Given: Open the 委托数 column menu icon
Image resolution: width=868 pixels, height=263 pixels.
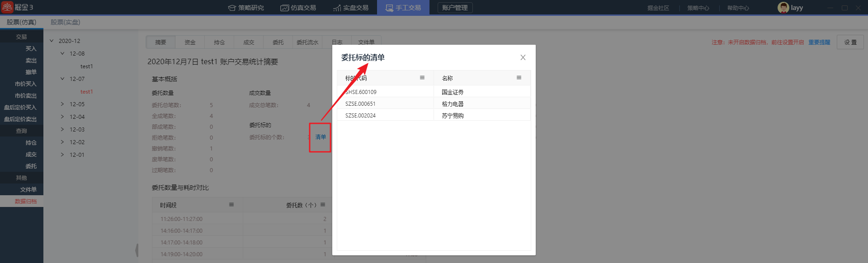Looking at the screenshot, I should pyautogui.click(x=323, y=205).
